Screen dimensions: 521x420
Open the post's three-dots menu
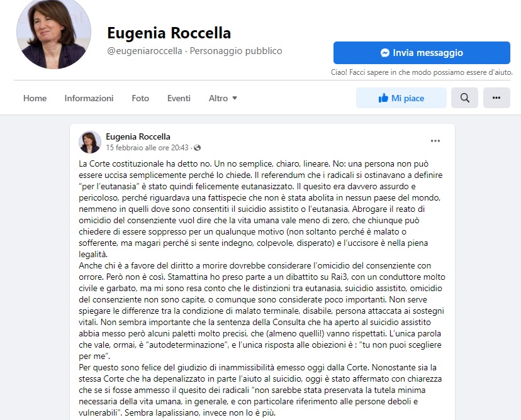435,141
